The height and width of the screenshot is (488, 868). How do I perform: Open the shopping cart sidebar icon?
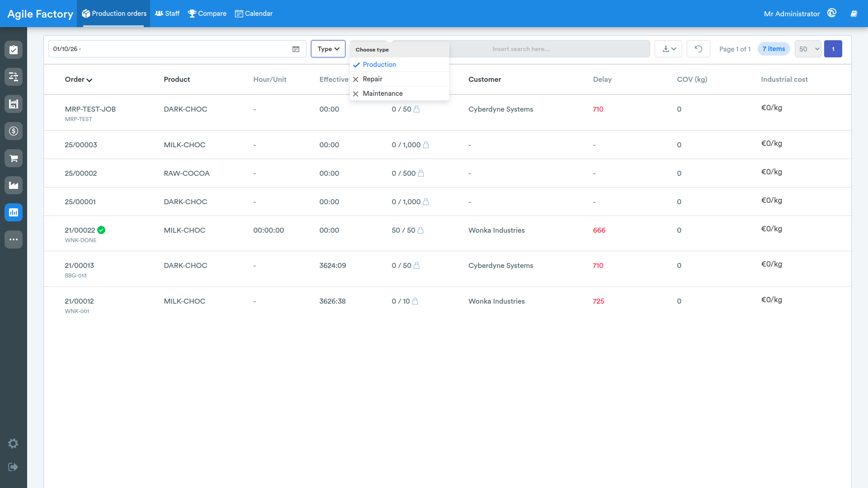coord(14,158)
